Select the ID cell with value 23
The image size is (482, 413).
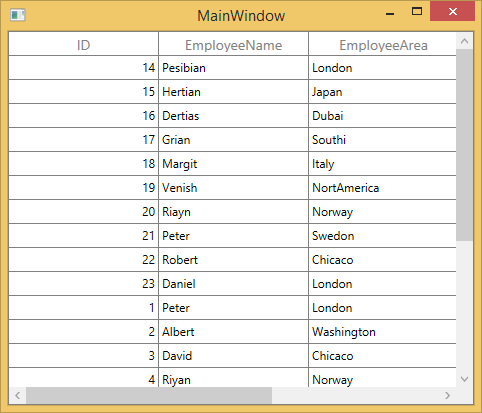coord(84,284)
